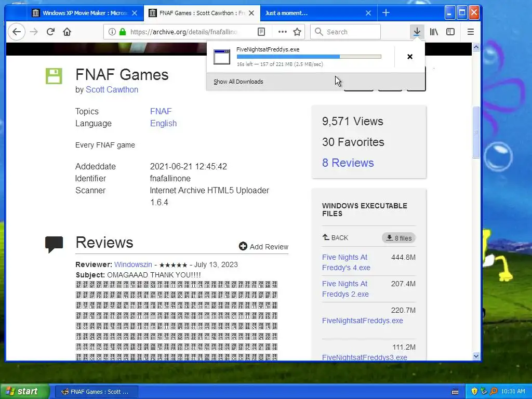Open Scott Cawthon author link
532x399 pixels.
[x=112, y=89]
